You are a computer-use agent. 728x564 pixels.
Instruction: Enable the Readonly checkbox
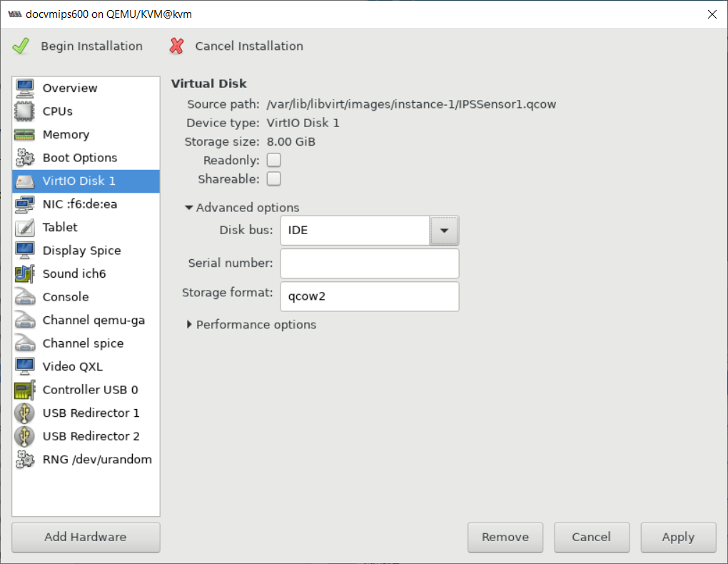pyautogui.click(x=274, y=161)
